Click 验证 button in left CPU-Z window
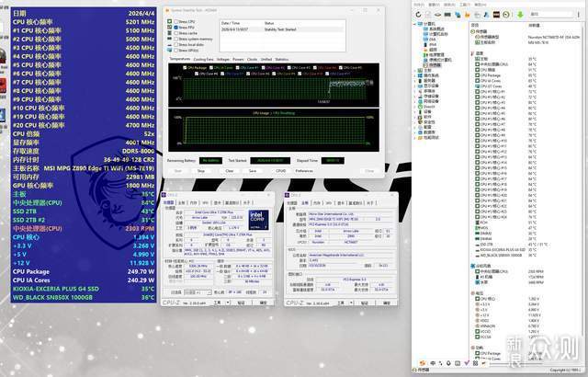Viewport: 588px width, 377px height. (x=242, y=303)
